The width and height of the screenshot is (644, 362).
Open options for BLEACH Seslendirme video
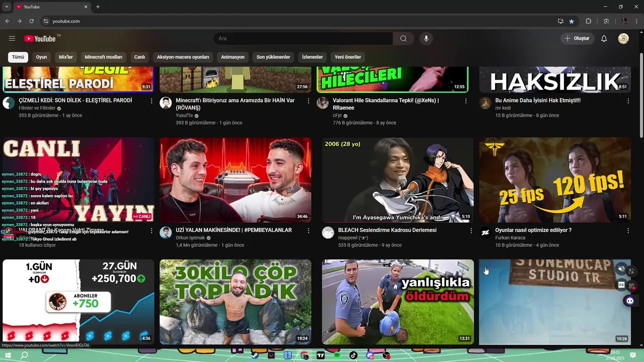471,231
